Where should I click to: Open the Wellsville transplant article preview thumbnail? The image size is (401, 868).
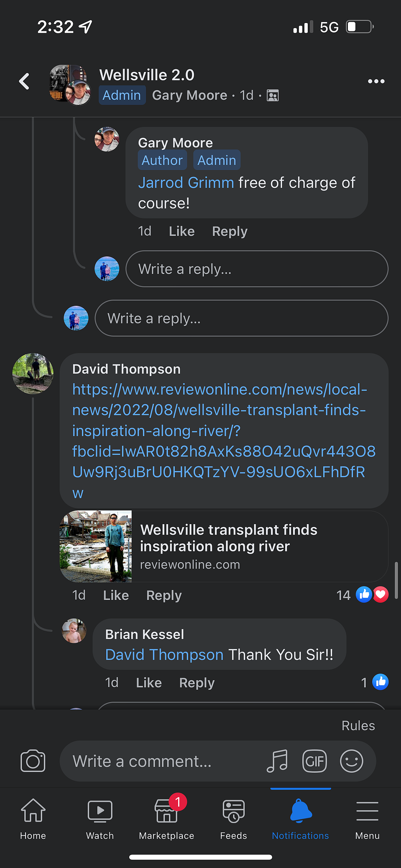[x=96, y=546]
